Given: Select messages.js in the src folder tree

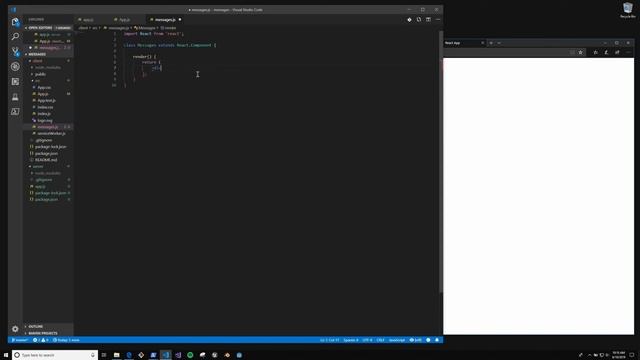Looking at the screenshot, I should (48, 127).
